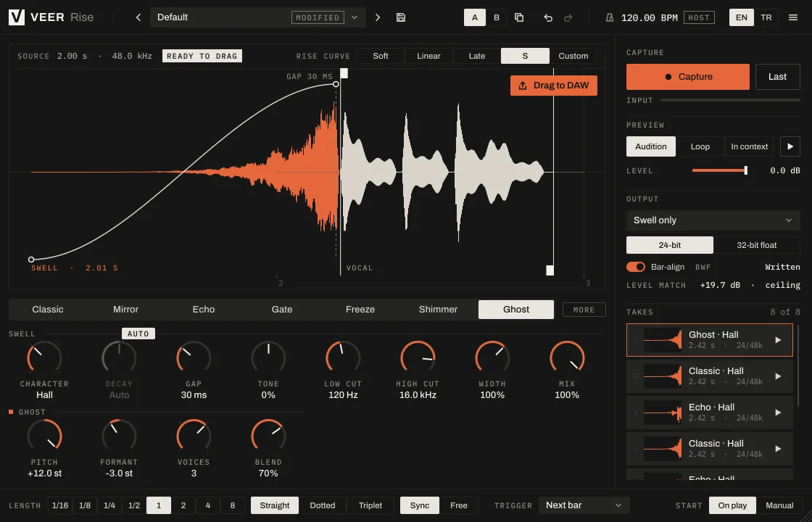Image resolution: width=812 pixels, height=522 pixels.
Task: Click the redo arrow
Action: coord(568,17)
